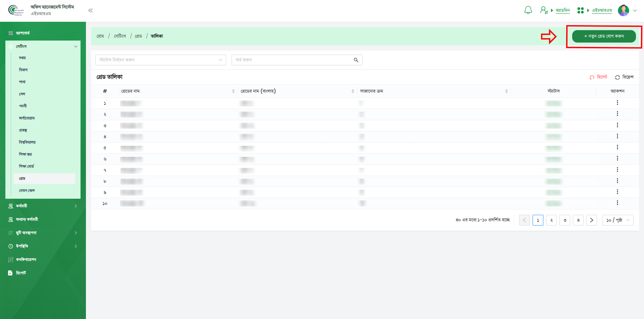This screenshot has width=644, height=319.
Task: Click the user profile avatar
Action: point(623,10)
